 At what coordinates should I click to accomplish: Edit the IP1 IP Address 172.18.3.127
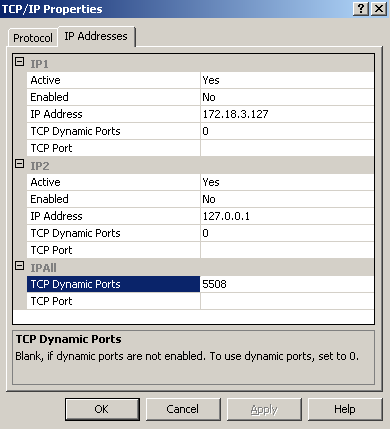click(287, 114)
